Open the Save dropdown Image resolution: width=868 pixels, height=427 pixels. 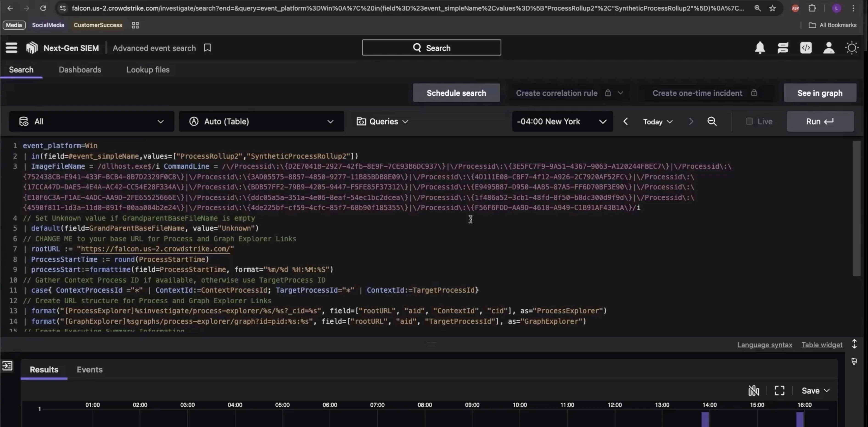point(815,391)
